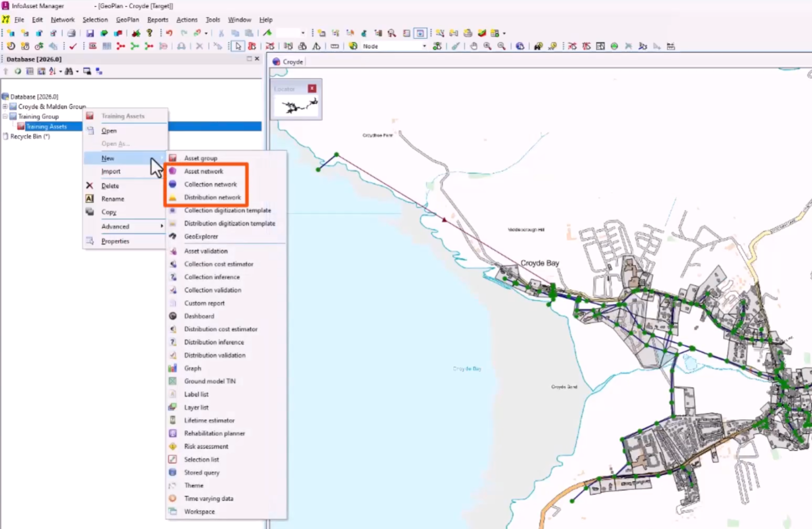812x529 pixels.
Task: Click Rename in the context menu
Action: tap(113, 199)
